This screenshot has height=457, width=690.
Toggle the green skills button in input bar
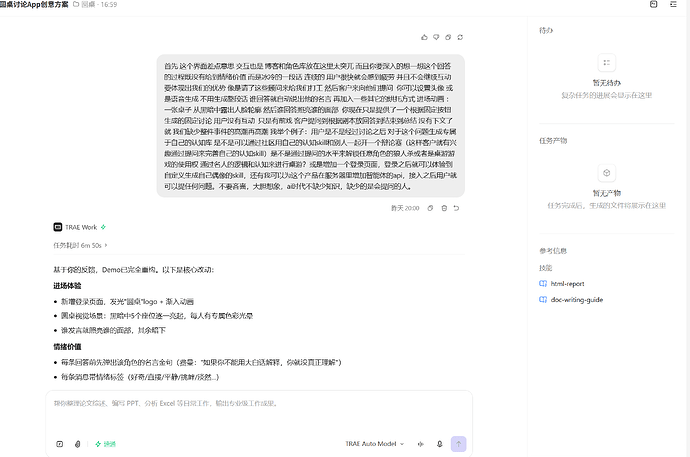pos(106,444)
